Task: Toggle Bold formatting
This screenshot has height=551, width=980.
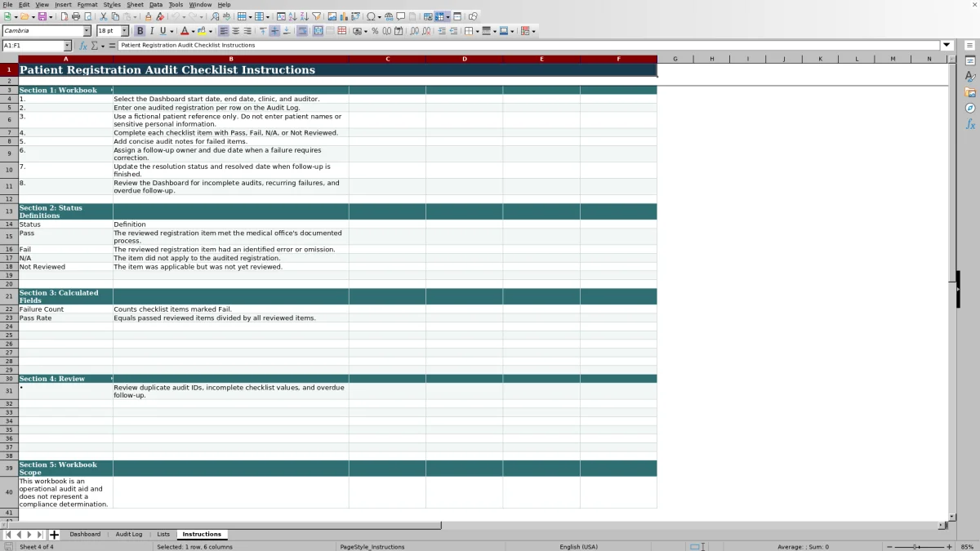Action: pyautogui.click(x=140, y=31)
